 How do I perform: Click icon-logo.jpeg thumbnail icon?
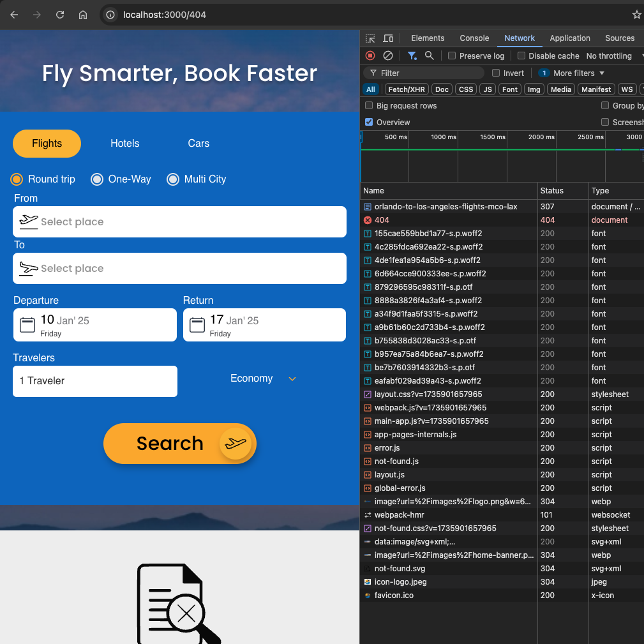(x=368, y=582)
